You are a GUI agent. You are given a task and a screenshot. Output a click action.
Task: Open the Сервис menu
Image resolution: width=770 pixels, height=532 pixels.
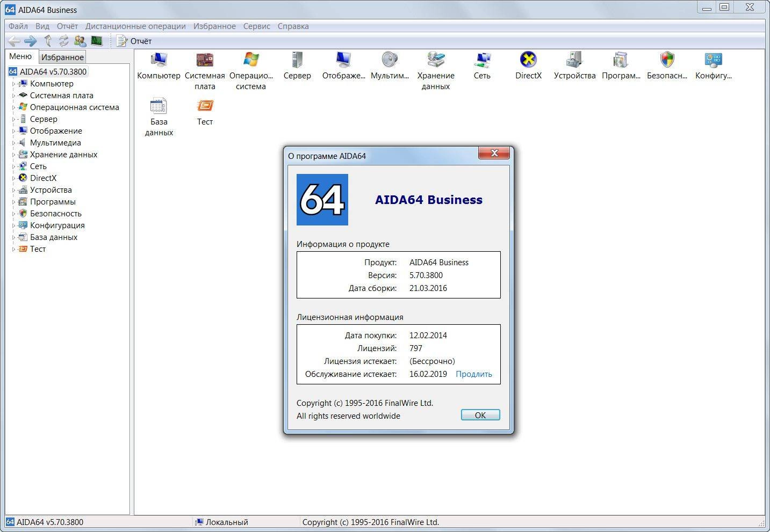point(256,26)
